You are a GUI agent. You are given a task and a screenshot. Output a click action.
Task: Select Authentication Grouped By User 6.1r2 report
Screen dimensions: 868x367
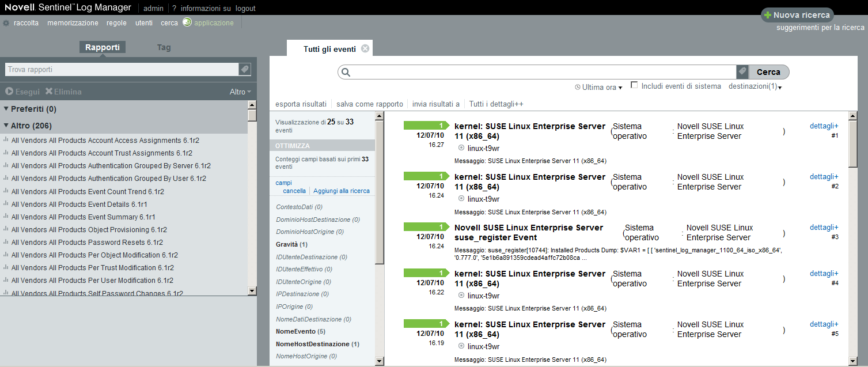(x=109, y=179)
